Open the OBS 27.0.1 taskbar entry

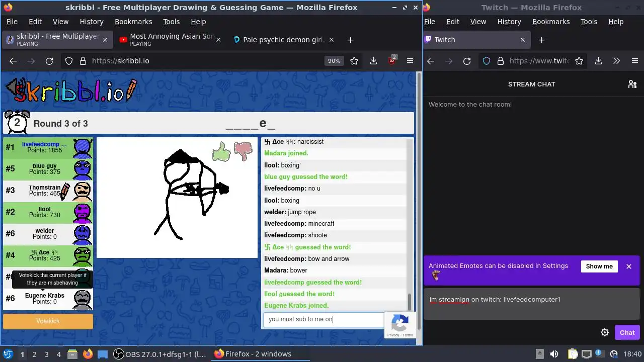click(159, 354)
